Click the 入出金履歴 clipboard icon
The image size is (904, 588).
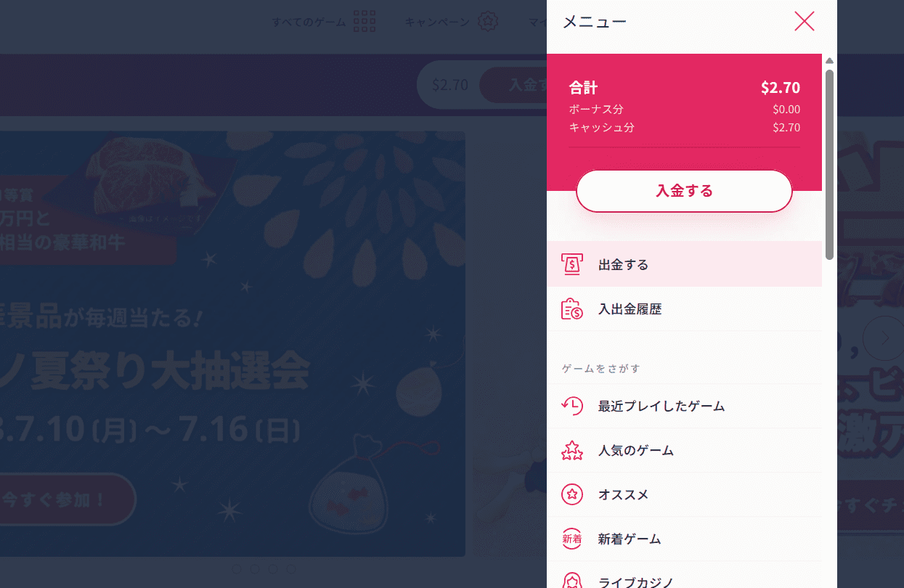572,309
